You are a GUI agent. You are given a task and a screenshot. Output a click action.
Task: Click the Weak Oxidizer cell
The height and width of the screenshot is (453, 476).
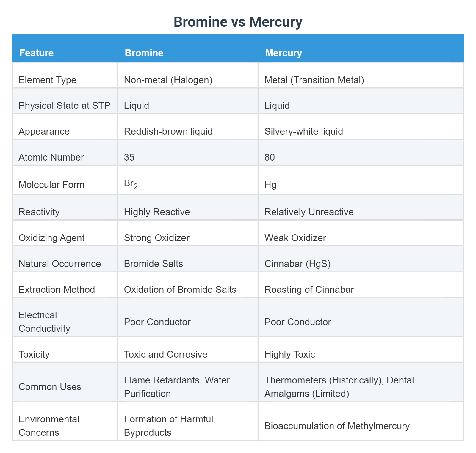click(x=361, y=233)
